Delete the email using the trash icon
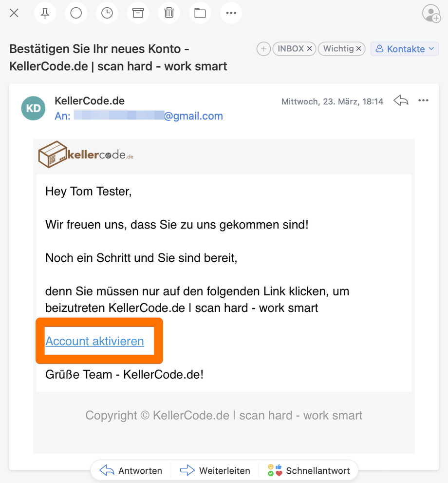 pyautogui.click(x=169, y=13)
